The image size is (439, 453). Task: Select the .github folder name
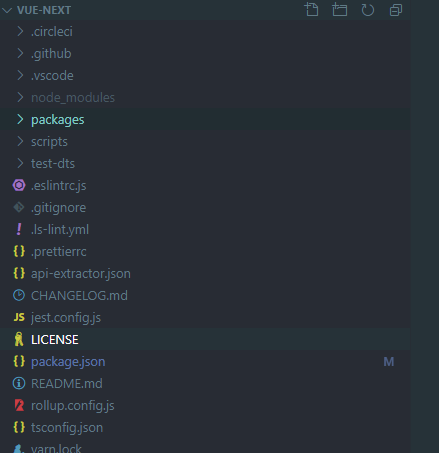coord(51,54)
